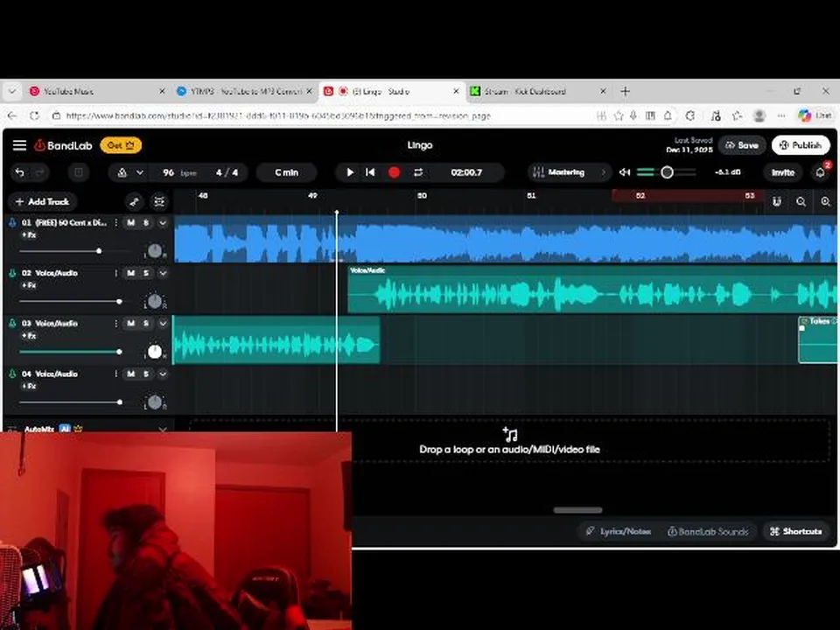This screenshot has width=840, height=630.
Task: Solo track 02 Voice/Audio
Action: (146, 273)
